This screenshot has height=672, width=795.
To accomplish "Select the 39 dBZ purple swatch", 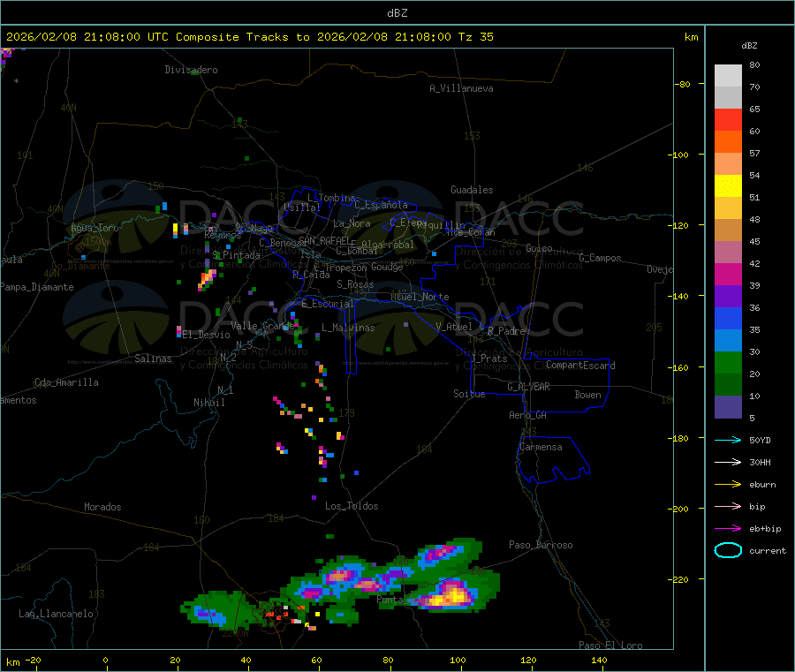I will click(x=728, y=296).
